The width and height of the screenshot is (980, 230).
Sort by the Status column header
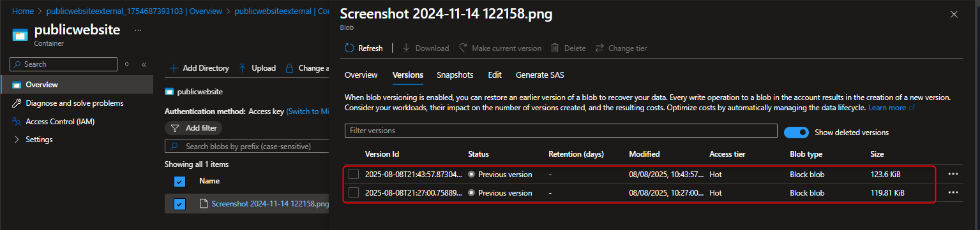(478, 154)
